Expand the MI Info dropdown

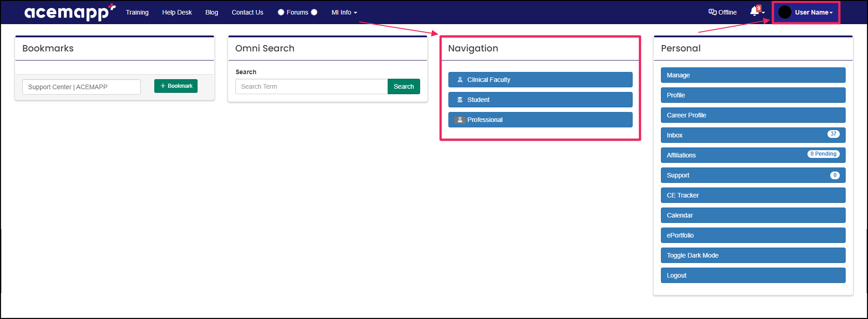(x=344, y=12)
